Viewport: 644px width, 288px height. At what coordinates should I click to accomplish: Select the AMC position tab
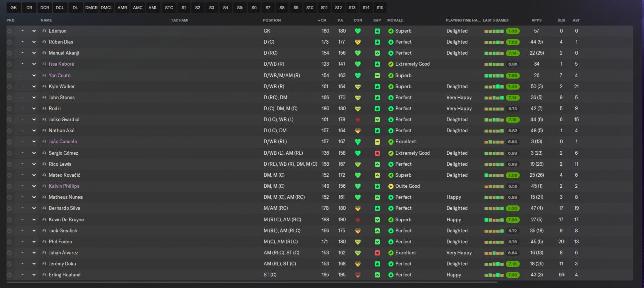click(x=138, y=8)
